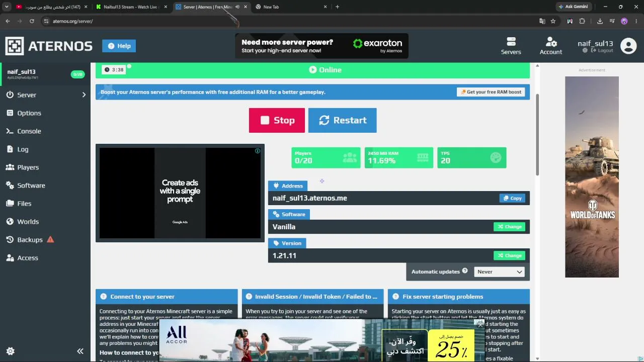Go back using browser back arrow
This screenshot has width=644, height=362.
(8, 21)
